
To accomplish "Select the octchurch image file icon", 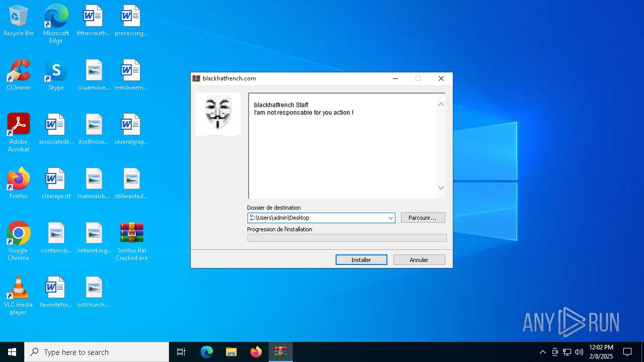I will tap(94, 292).
